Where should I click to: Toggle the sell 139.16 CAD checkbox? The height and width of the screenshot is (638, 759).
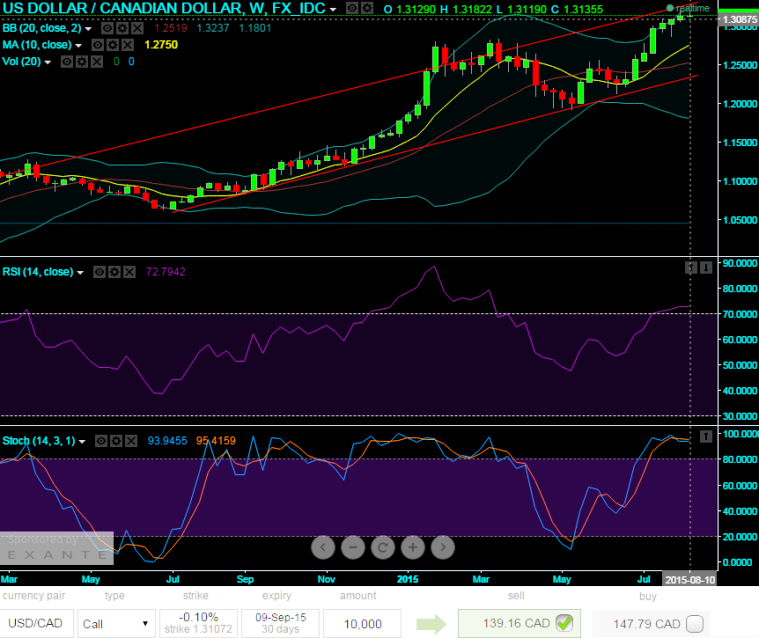564,623
